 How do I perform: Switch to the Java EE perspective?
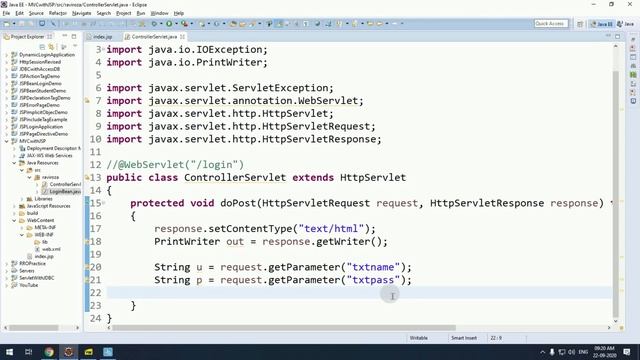(x=602, y=24)
